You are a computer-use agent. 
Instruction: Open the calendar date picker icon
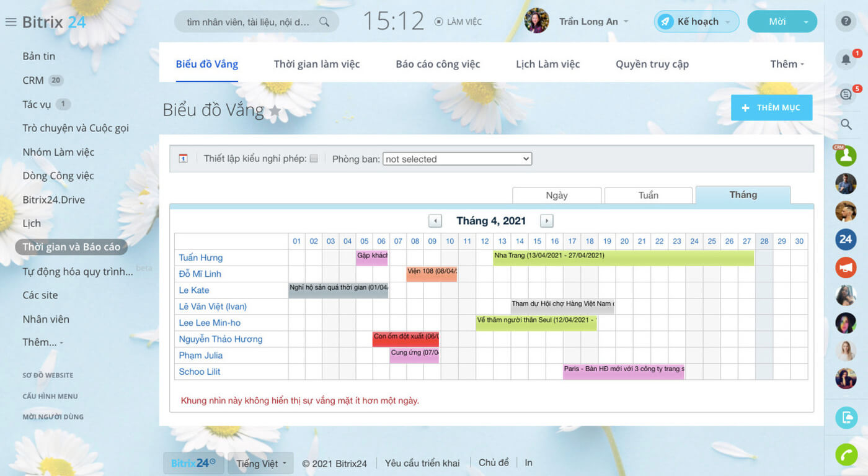pos(183,159)
